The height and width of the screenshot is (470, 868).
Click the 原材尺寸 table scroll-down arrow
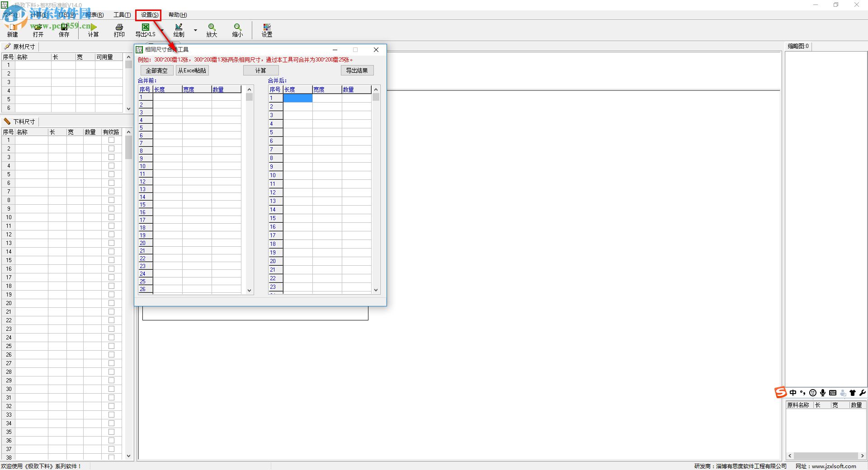(x=128, y=108)
